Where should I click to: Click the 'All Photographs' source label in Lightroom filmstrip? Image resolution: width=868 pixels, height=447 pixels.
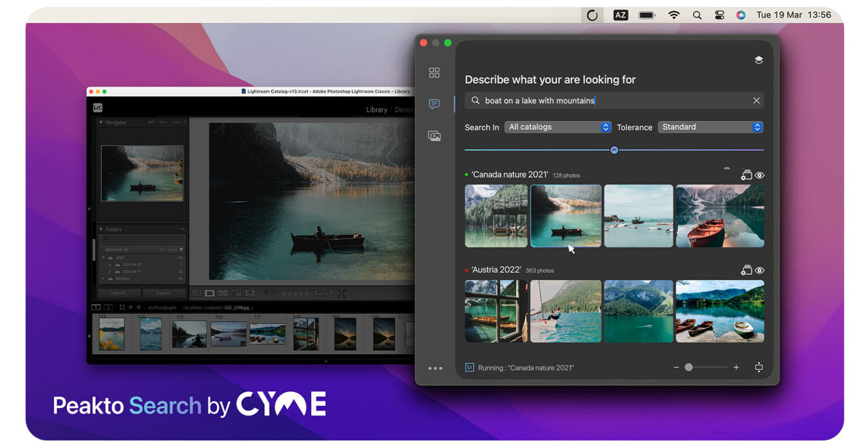click(162, 308)
